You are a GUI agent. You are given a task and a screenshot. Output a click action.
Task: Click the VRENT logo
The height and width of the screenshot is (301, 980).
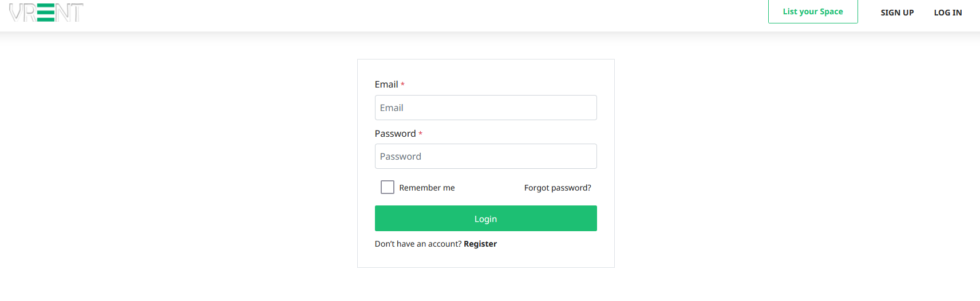point(46,12)
